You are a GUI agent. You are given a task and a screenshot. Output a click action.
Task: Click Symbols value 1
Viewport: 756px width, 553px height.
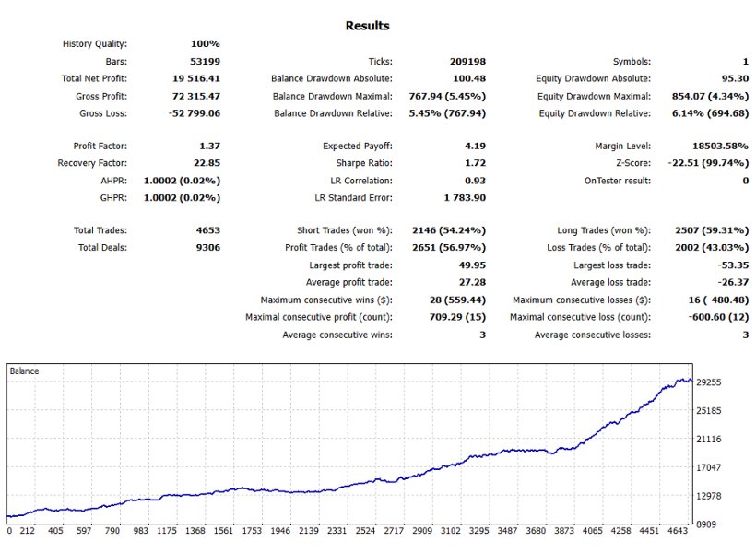pyautogui.click(x=745, y=61)
